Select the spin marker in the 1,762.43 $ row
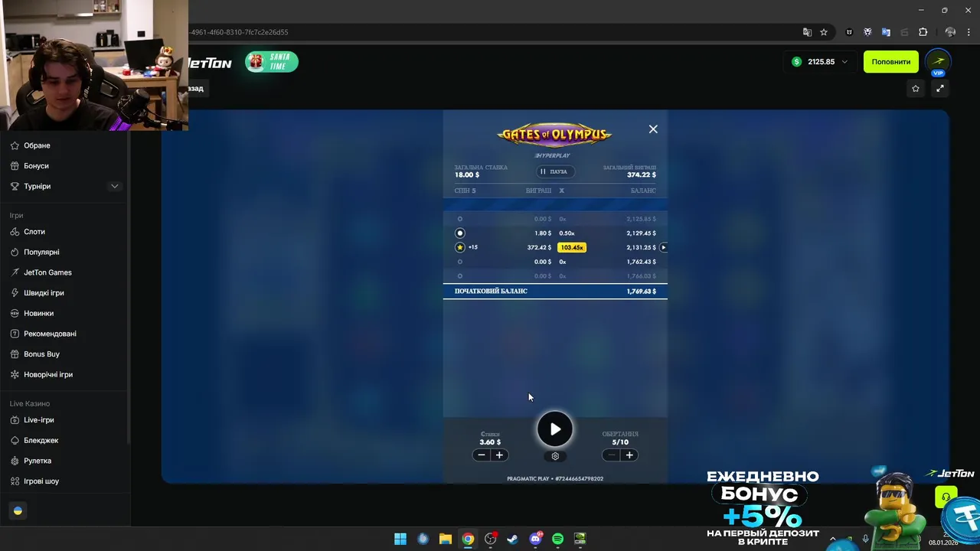 [x=460, y=262]
